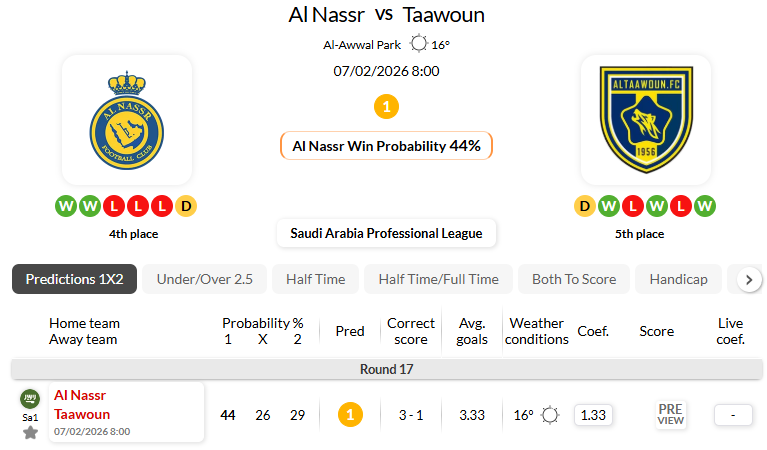Click the Al Taawoun club crest
This screenshot has height=450, width=767.
[x=645, y=120]
